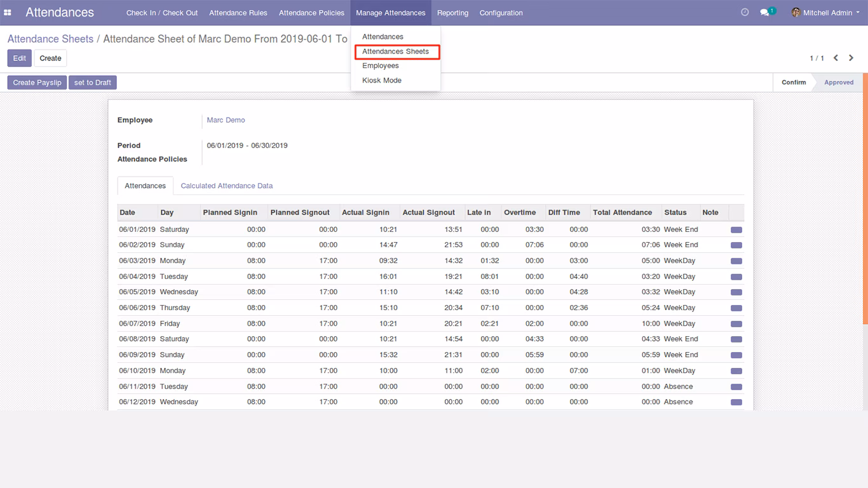Screen dimensions: 868x488
Task: Open the activities clock icon
Action: coord(745,12)
